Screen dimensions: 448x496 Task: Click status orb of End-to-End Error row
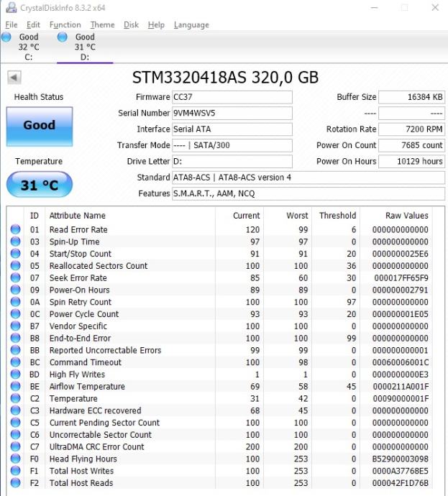(15, 338)
